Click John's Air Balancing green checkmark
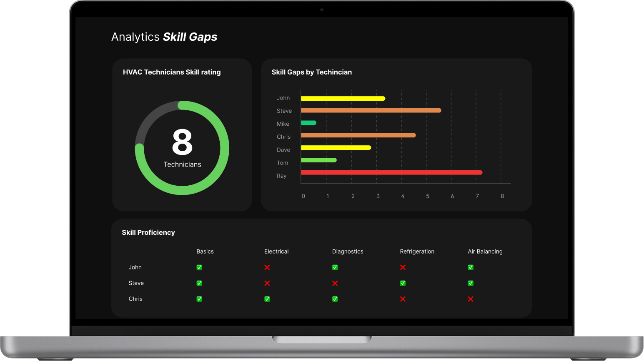This screenshot has height=361, width=644. coord(471,267)
